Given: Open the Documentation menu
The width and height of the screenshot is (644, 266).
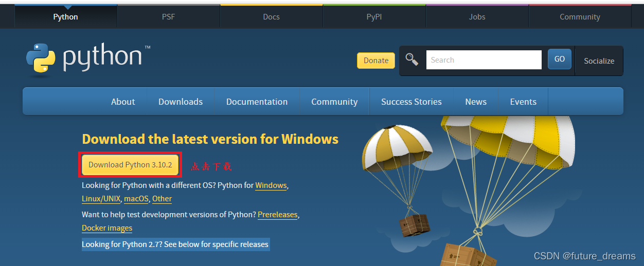Looking at the screenshot, I should 257,102.
